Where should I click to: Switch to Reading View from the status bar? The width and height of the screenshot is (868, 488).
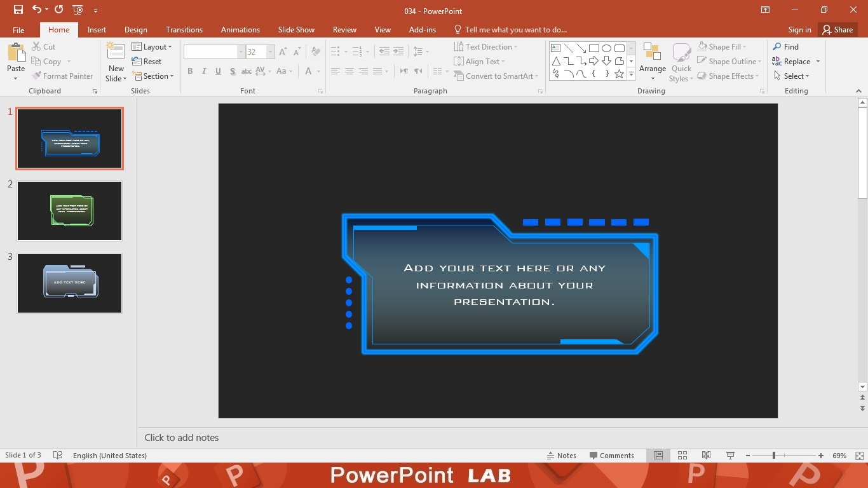click(706, 456)
